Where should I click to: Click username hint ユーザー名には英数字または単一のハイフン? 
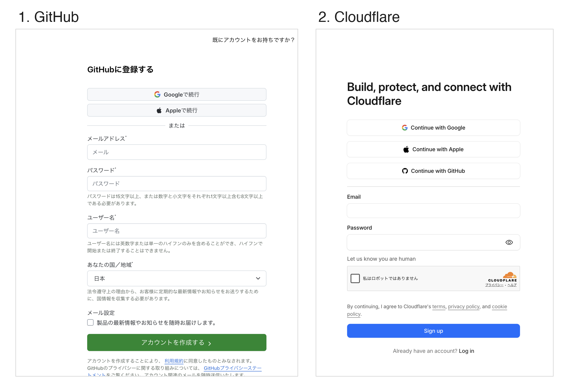pos(175,247)
